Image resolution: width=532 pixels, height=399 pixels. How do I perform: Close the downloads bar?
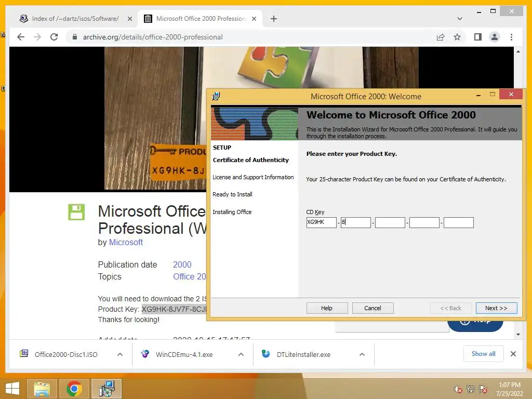click(513, 354)
